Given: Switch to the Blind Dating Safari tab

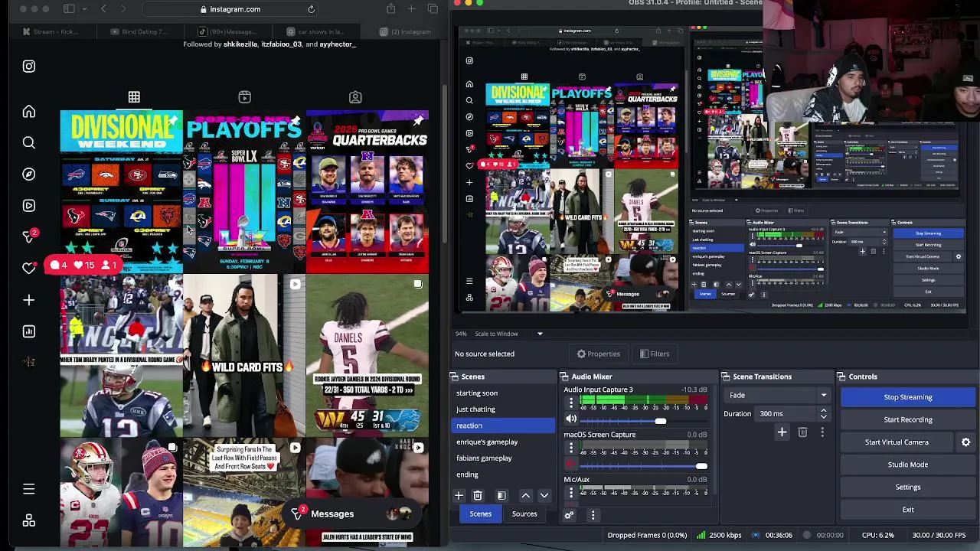Looking at the screenshot, I should tap(139, 32).
